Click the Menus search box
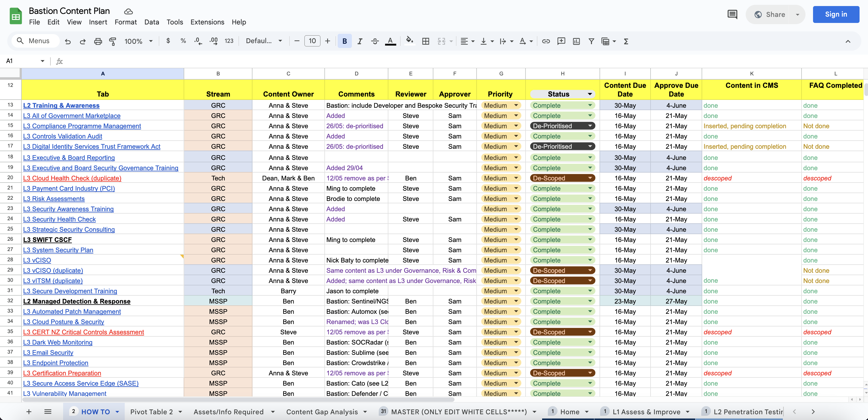Viewport: 868px width, 420px height. (35, 41)
